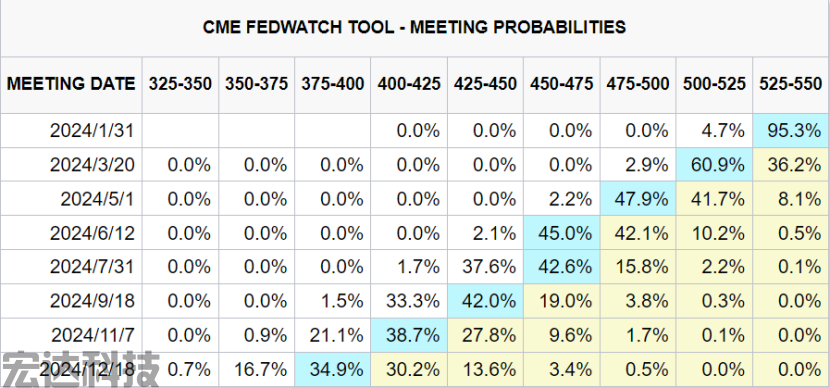Select the 400-425 column header

click(409, 84)
